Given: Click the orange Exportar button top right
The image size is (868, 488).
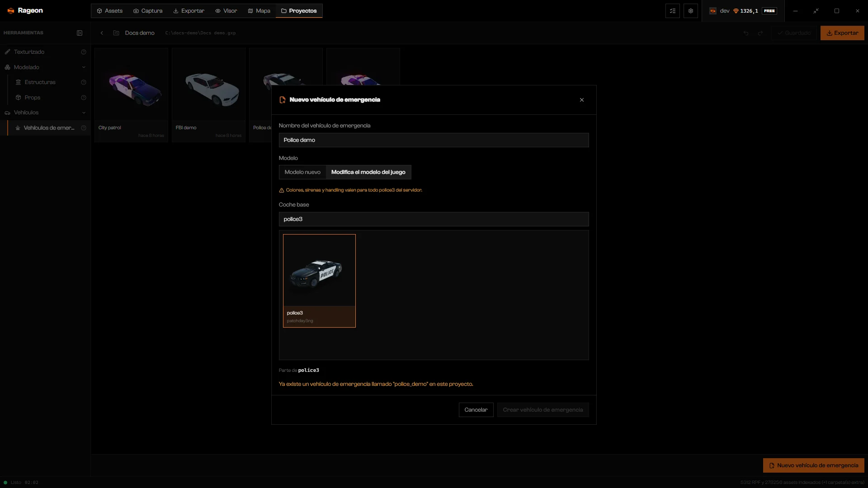Looking at the screenshot, I should (x=842, y=33).
